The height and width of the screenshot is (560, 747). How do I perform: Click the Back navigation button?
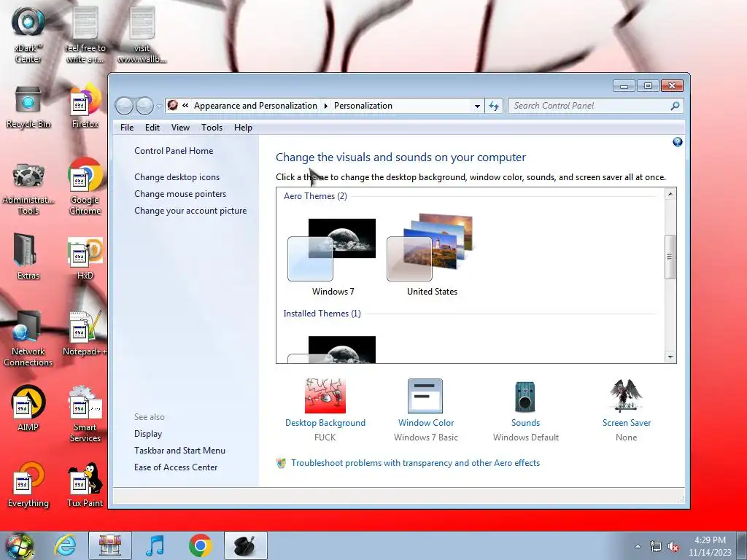point(124,106)
